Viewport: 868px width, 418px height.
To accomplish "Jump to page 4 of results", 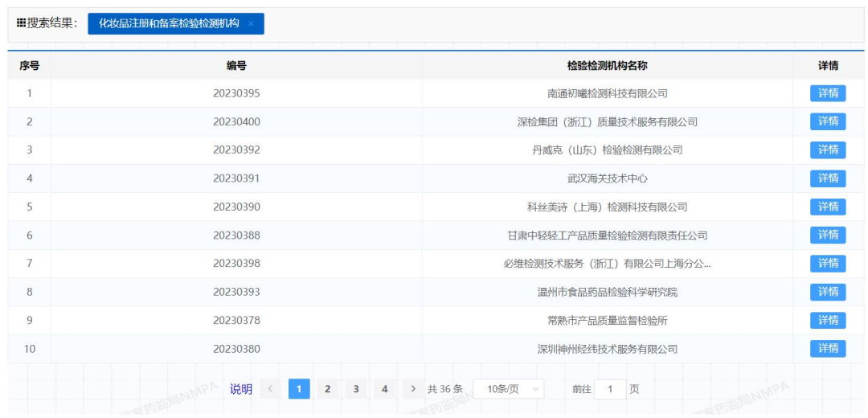I will pyautogui.click(x=384, y=389).
